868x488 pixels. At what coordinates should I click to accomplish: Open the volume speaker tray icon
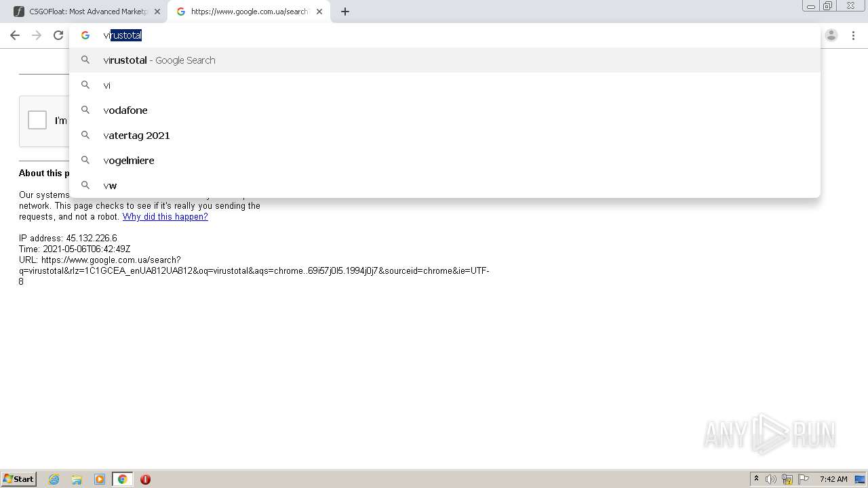tap(771, 479)
